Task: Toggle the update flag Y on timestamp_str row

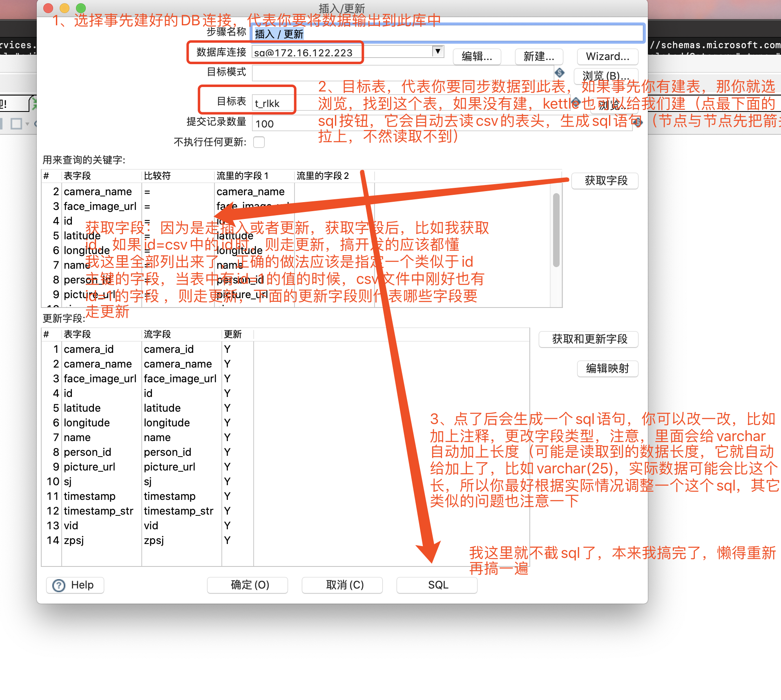Action: coord(227,511)
